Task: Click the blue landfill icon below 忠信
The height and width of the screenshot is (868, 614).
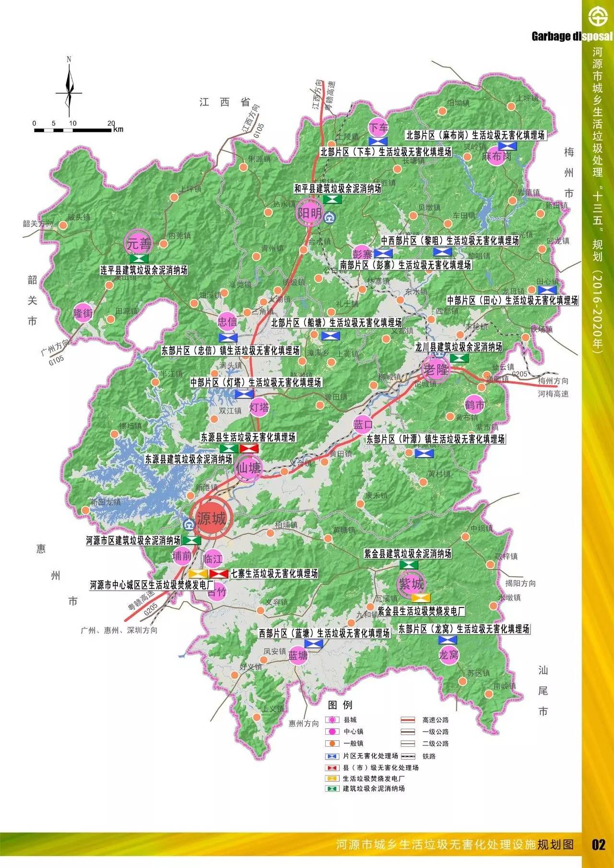Action: (228, 337)
